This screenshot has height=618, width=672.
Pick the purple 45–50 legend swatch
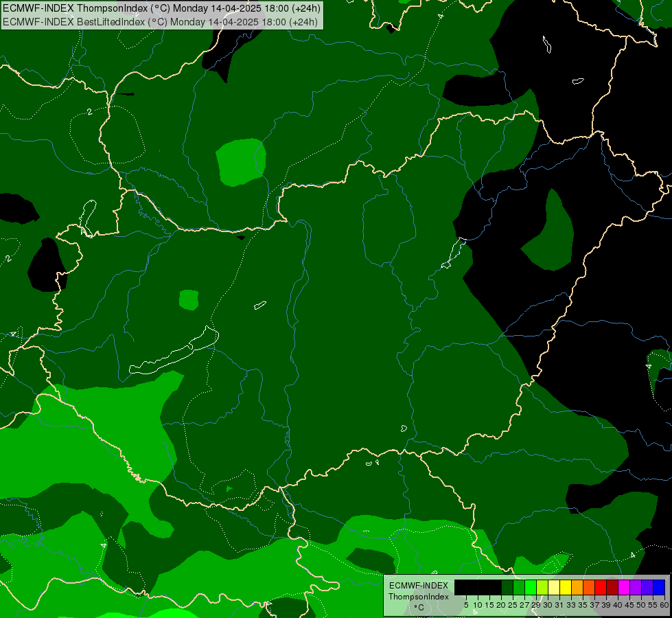(x=636, y=587)
